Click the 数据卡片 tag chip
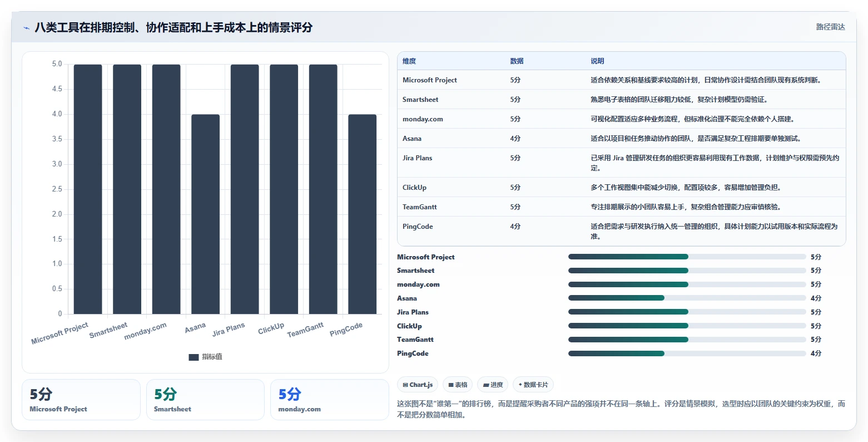 pyautogui.click(x=533, y=385)
